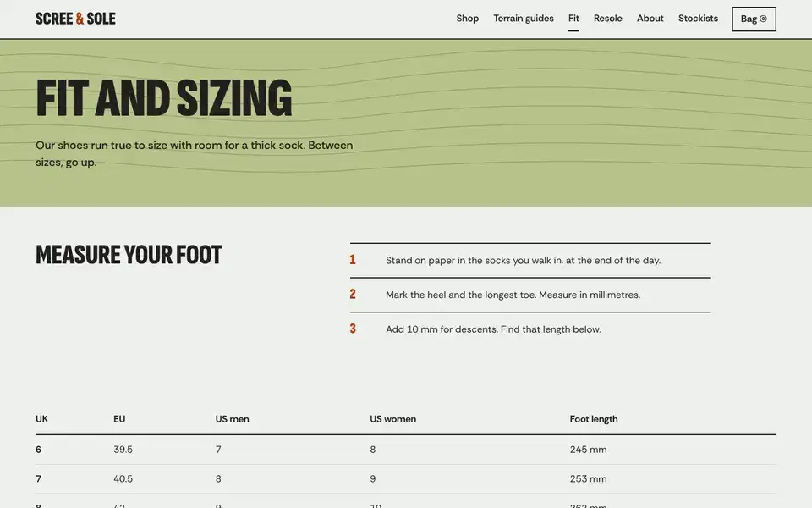Open the Shop menu item

(467, 19)
